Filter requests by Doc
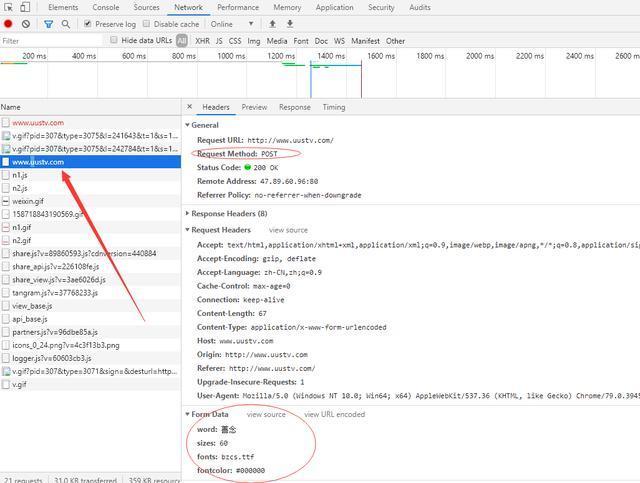This screenshot has width=640, height=483. tap(321, 41)
